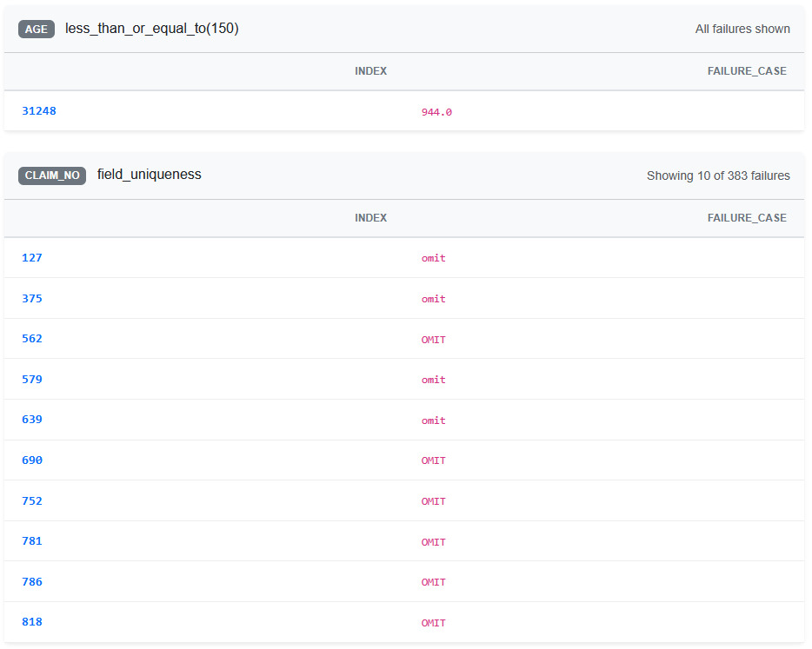Select index 31248 in the AGE table
812x649 pixels.
[x=39, y=110]
